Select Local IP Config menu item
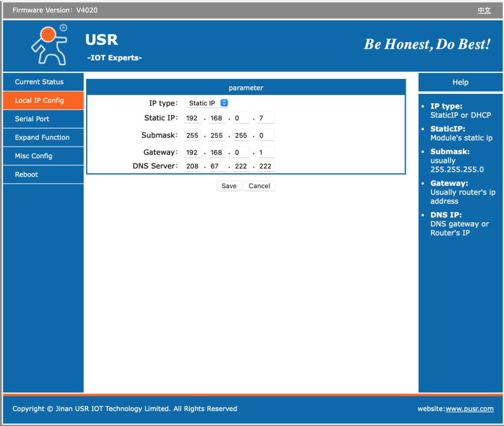This screenshot has width=504, height=426. [39, 100]
